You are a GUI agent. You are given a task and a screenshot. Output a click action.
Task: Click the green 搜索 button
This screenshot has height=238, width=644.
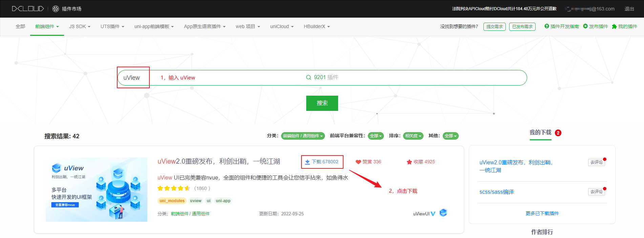(x=322, y=103)
